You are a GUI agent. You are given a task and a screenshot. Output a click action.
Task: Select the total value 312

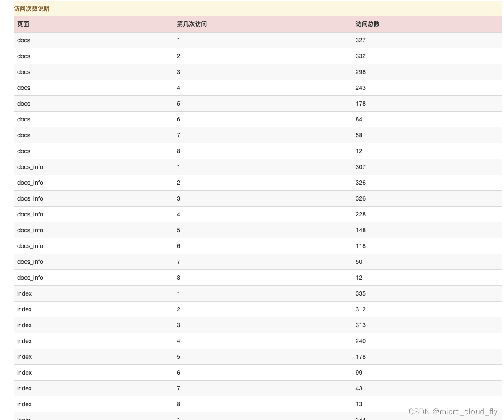tap(360, 309)
